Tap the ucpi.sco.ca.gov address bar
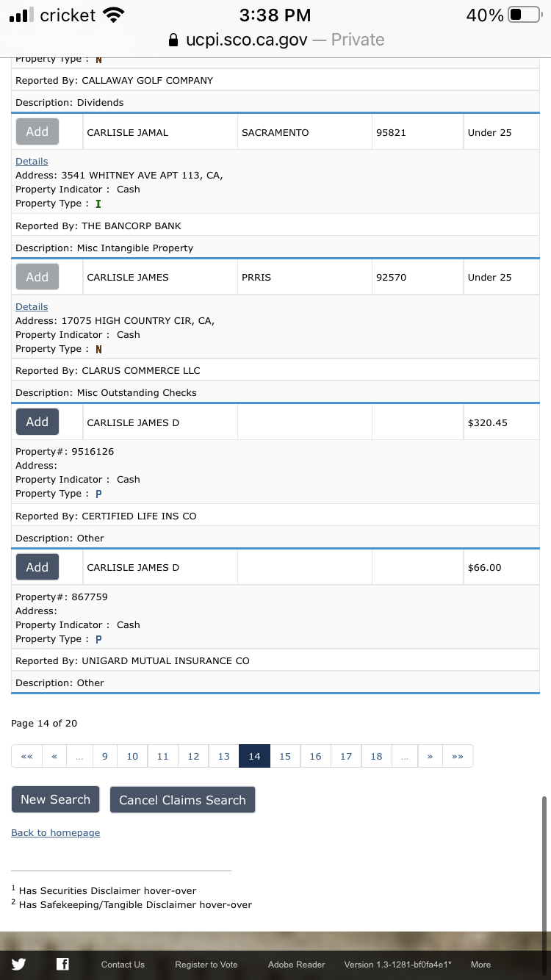Screen dimensions: 551x980 (x=275, y=40)
